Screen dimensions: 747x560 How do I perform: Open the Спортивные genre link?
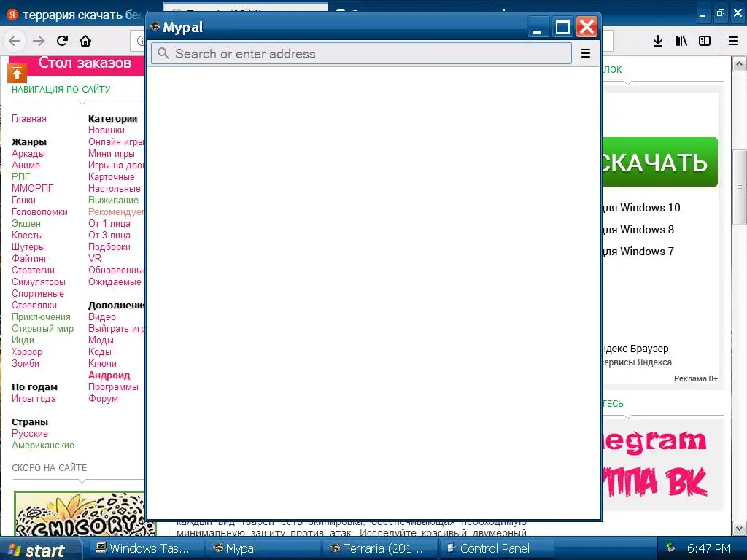point(38,293)
